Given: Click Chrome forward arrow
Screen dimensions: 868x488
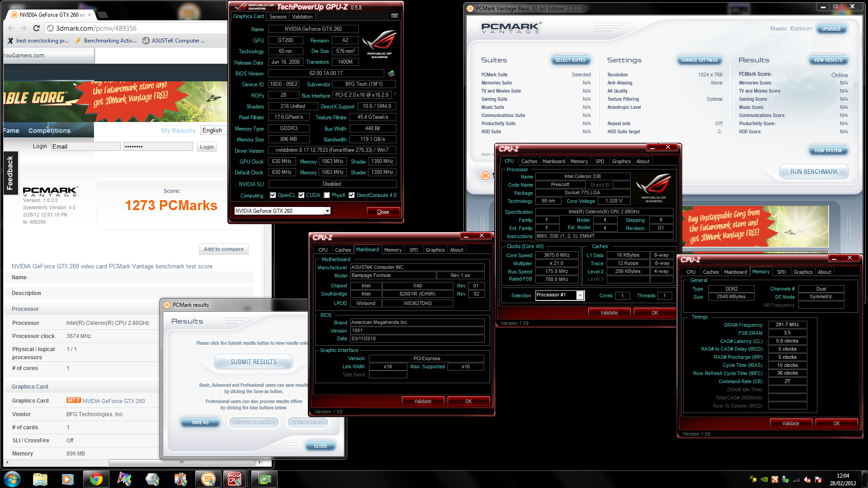Looking at the screenshot, I should 24,28.
